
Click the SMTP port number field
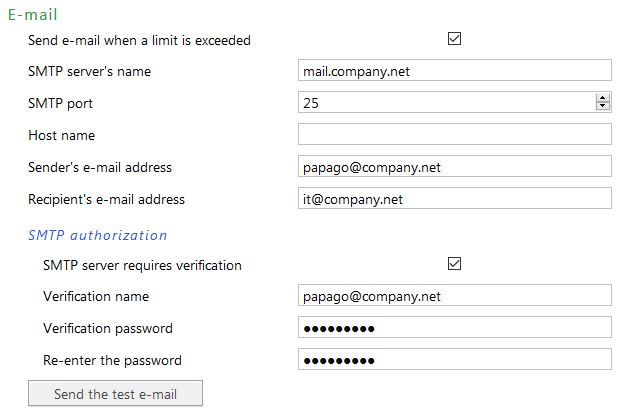pyautogui.click(x=445, y=102)
